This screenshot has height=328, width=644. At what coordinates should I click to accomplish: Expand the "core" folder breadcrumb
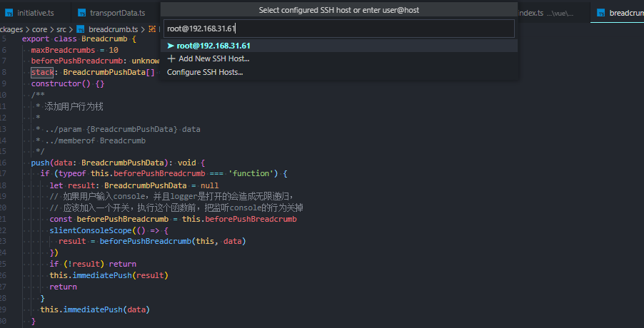[x=40, y=29]
